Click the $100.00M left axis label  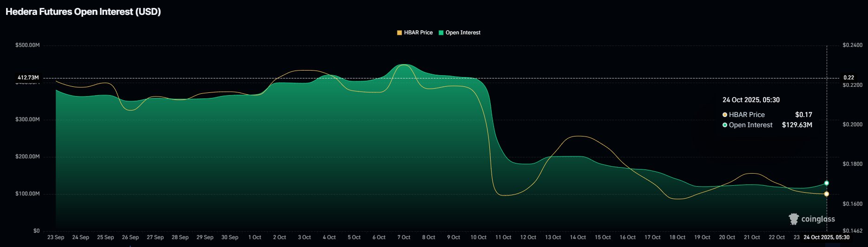(x=27, y=194)
